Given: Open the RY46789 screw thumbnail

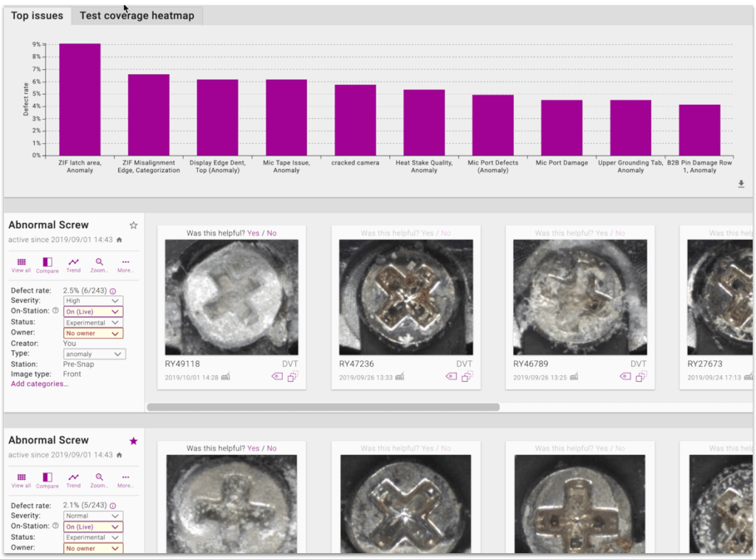Looking at the screenshot, I should point(580,297).
